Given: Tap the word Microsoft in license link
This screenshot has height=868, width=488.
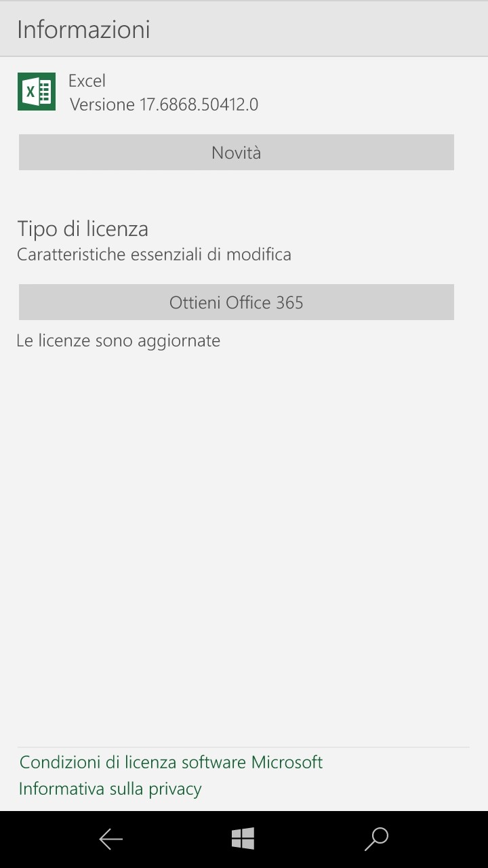Looking at the screenshot, I should click(x=287, y=762).
